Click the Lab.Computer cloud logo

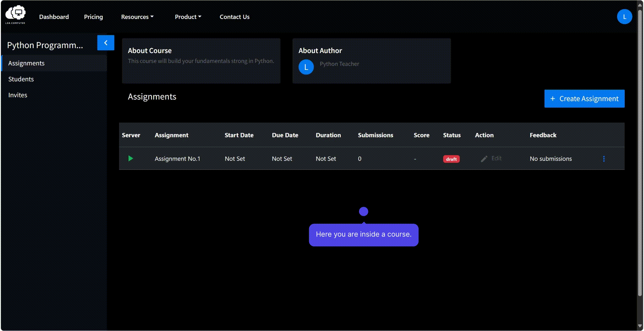tap(15, 14)
